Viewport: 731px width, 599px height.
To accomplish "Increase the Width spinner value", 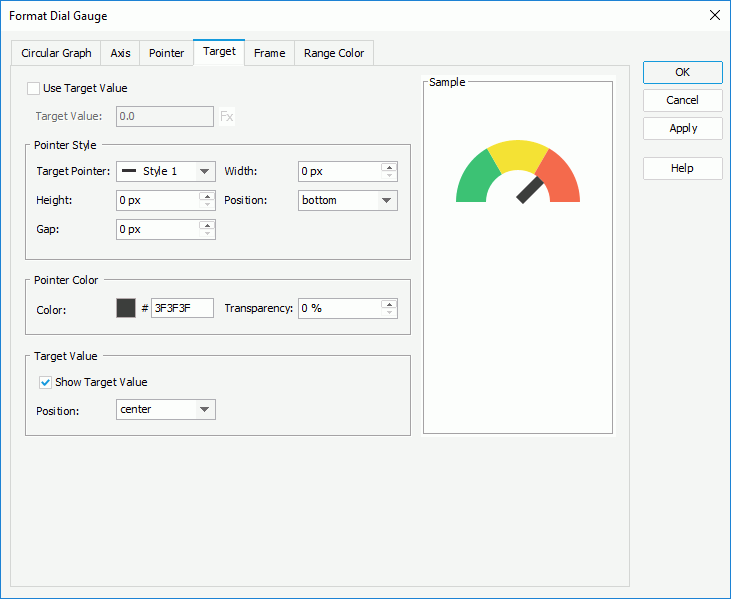I will [x=389, y=167].
